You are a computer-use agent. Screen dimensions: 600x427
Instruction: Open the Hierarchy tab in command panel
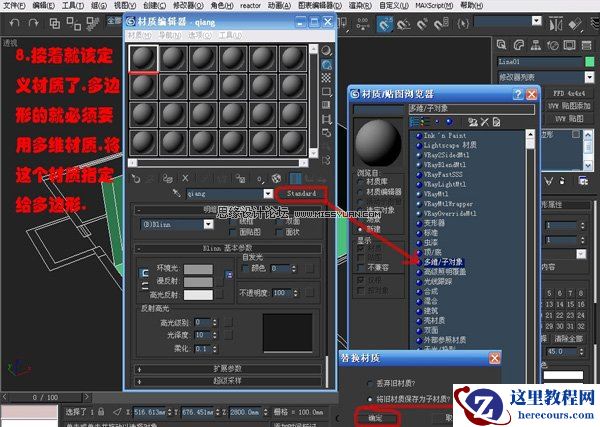535,45
